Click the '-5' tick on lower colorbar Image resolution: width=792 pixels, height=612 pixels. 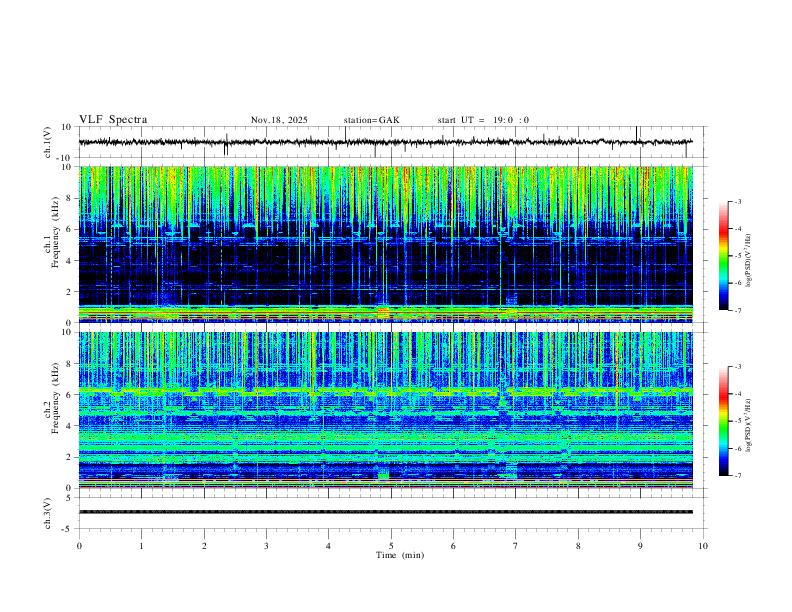click(x=738, y=421)
